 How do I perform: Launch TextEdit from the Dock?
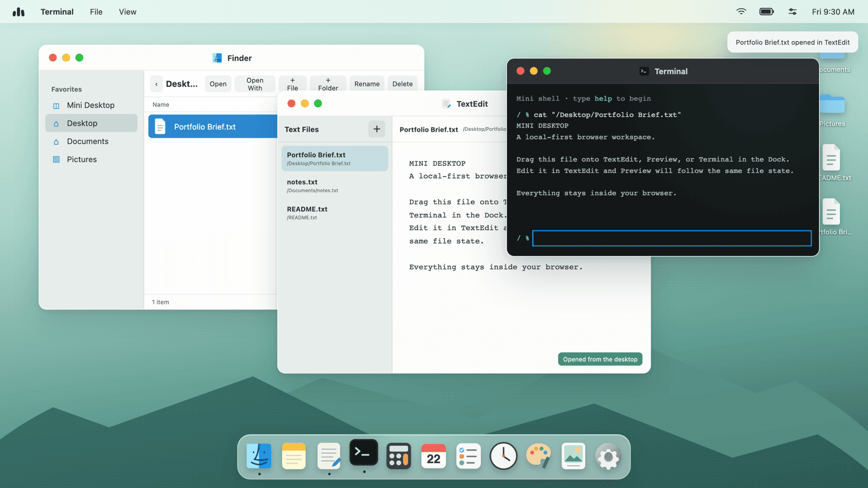click(x=329, y=456)
